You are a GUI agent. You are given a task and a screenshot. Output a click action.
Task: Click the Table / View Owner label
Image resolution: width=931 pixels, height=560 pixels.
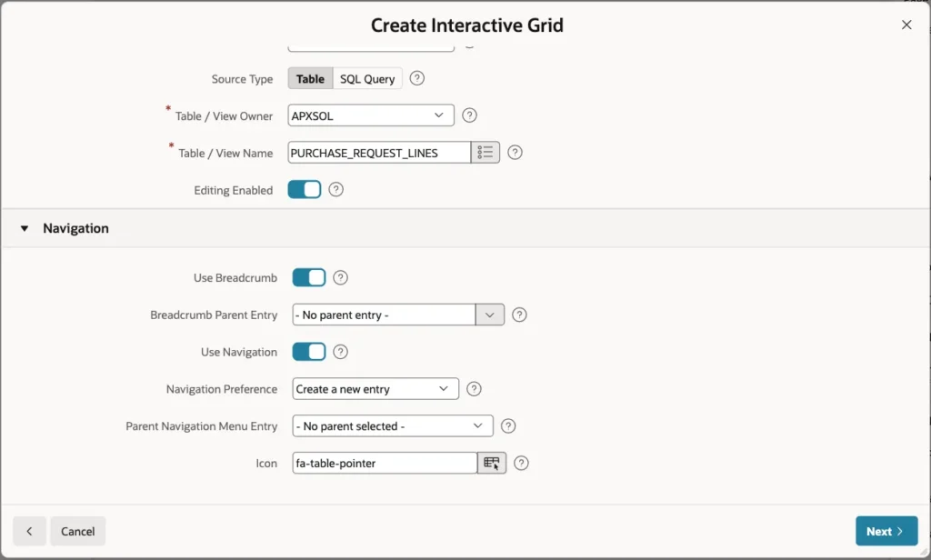point(224,115)
